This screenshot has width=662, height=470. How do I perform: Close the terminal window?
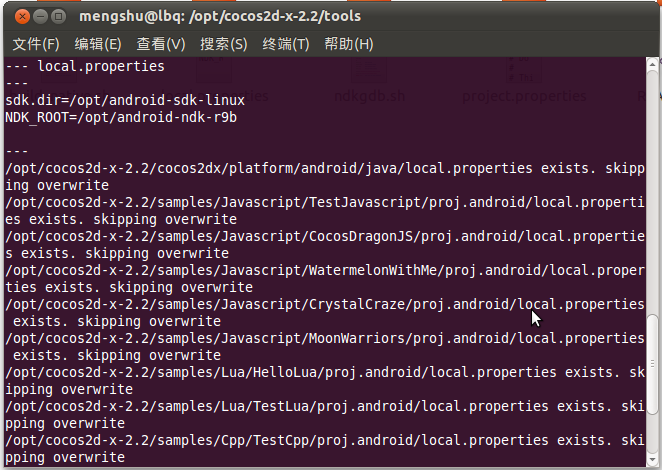pyautogui.click(x=22, y=17)
